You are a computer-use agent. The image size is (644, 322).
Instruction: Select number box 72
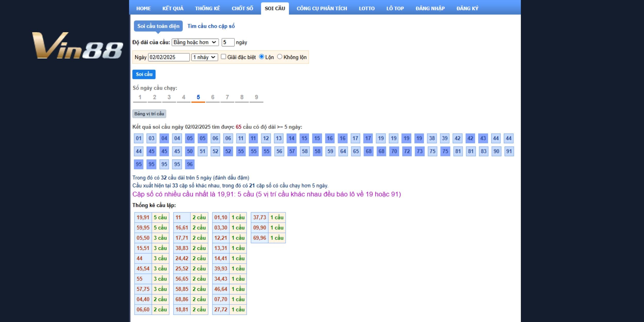[407, 151]
